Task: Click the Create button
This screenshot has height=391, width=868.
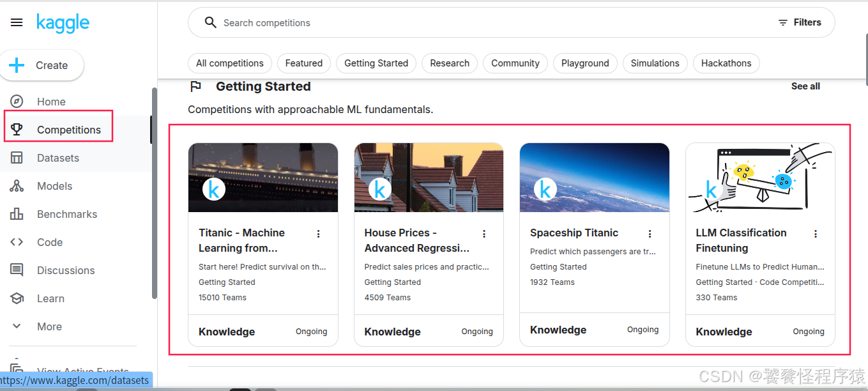Action: tap(42, 65)
